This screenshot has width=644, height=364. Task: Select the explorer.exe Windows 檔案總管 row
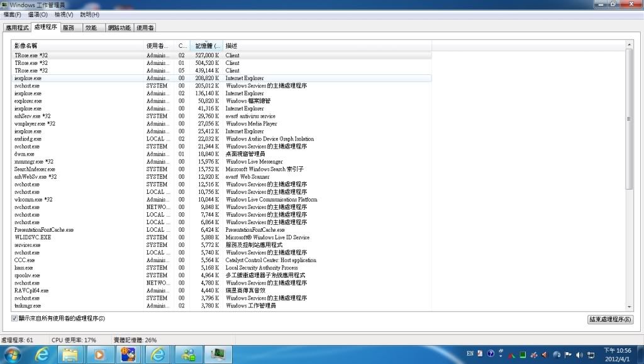click(x=222, y=101)
